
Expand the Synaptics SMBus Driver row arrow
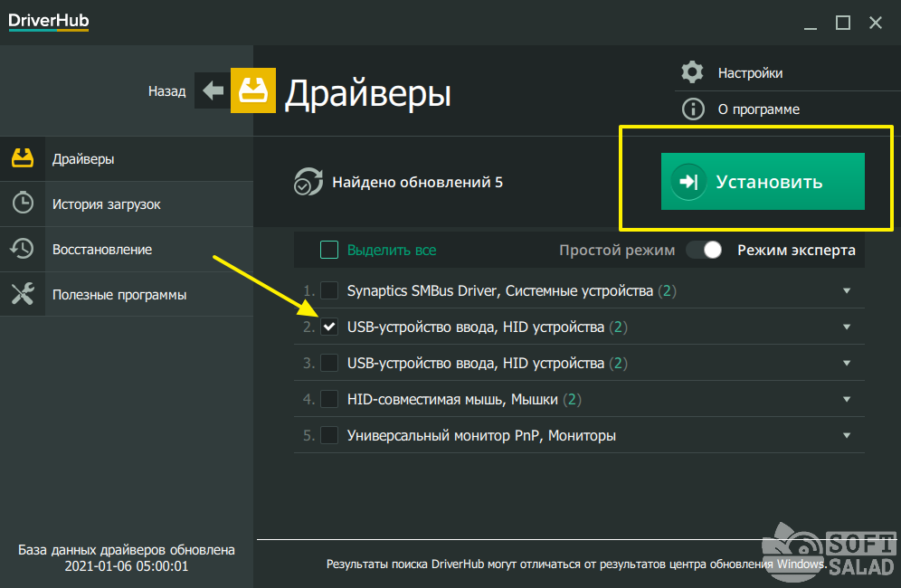(x=847, y=291)
